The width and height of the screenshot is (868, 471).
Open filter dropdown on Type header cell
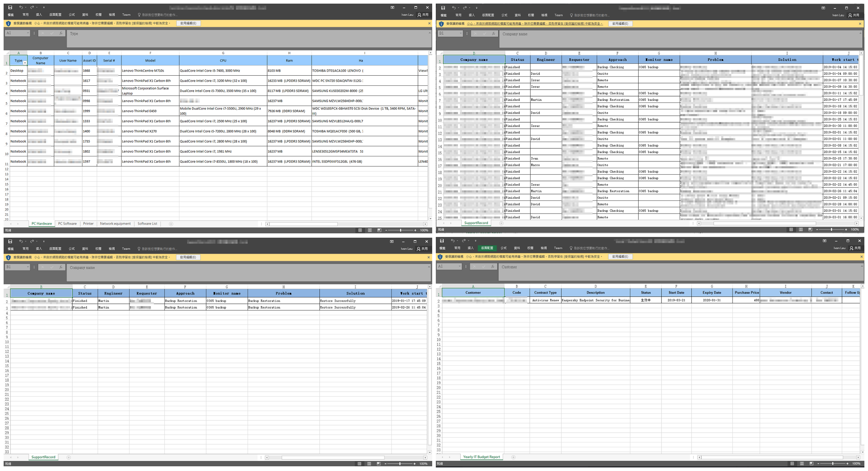(25, 63)
